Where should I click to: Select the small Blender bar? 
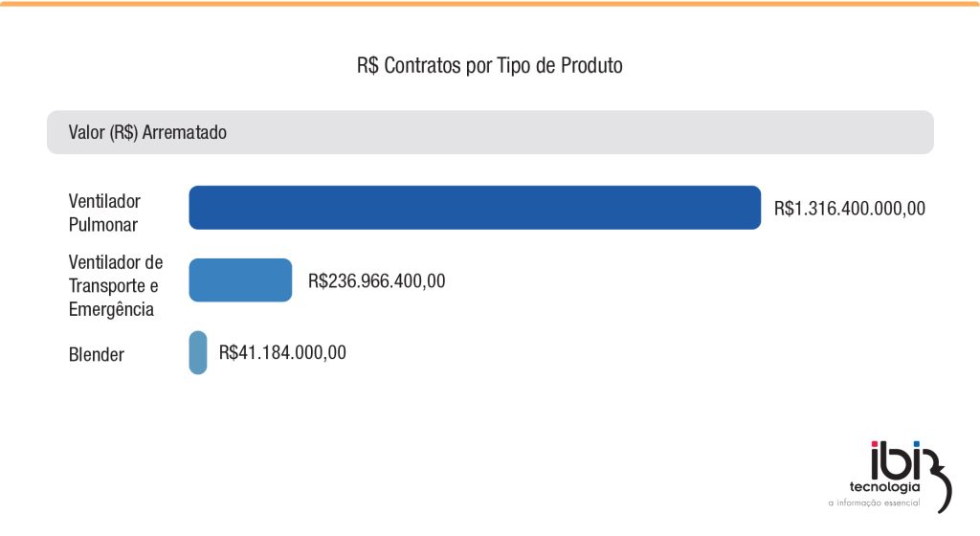tap(198, 352)
